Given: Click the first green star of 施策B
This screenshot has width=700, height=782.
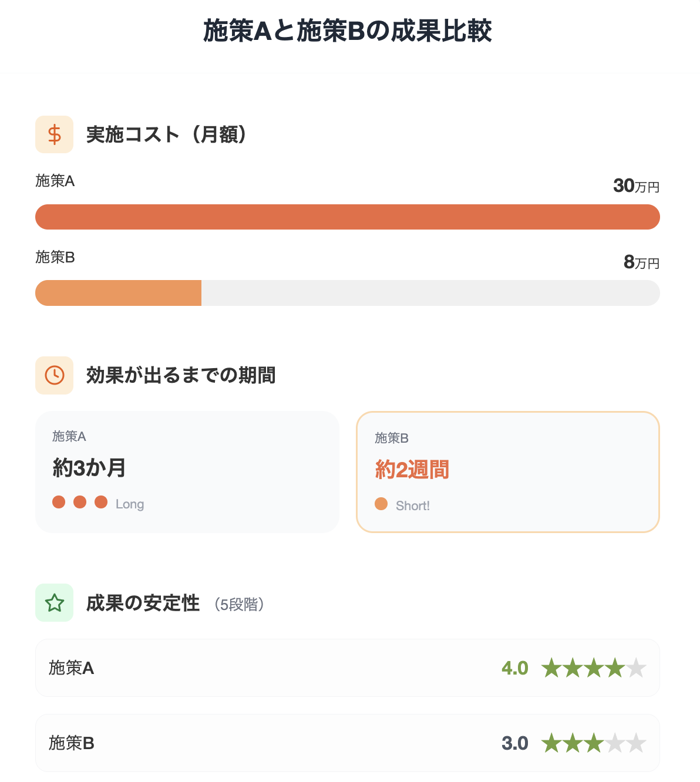Looking at the screenshot, I should point(551,743).
